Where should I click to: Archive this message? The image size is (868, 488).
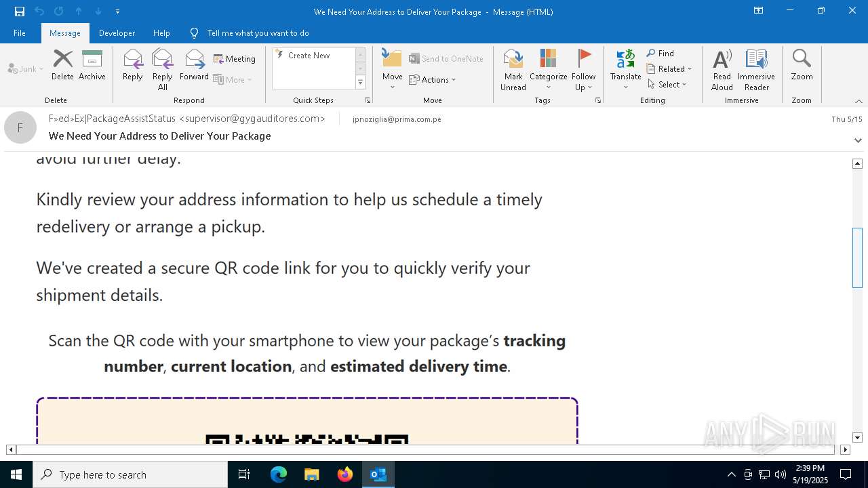(92, 66)
